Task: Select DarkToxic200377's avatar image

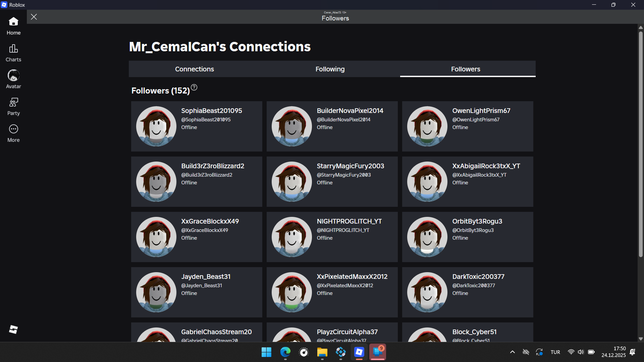Action: (x=427, y=292)
